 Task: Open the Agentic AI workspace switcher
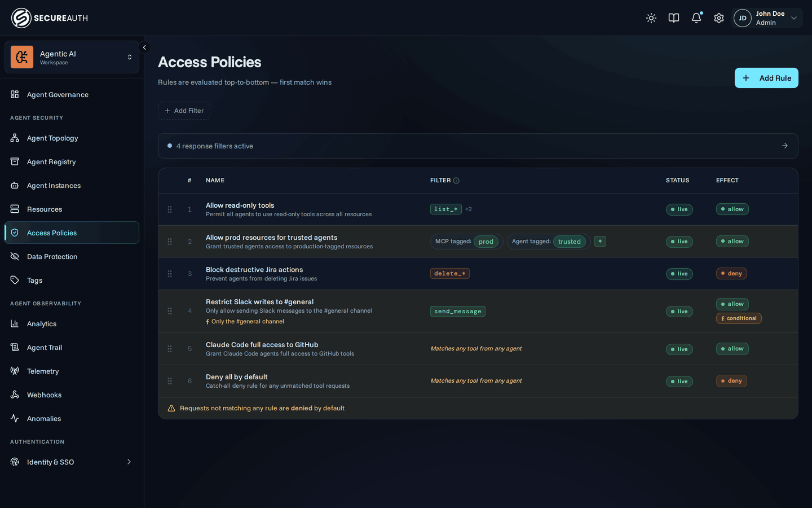72,57
